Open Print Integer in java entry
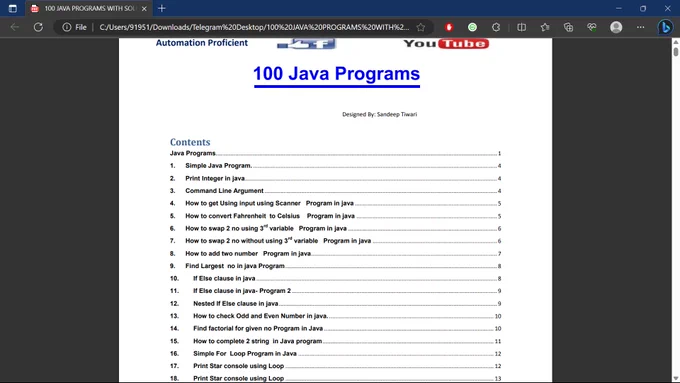This screenshot has height=383, width=680. pos(335,178)
